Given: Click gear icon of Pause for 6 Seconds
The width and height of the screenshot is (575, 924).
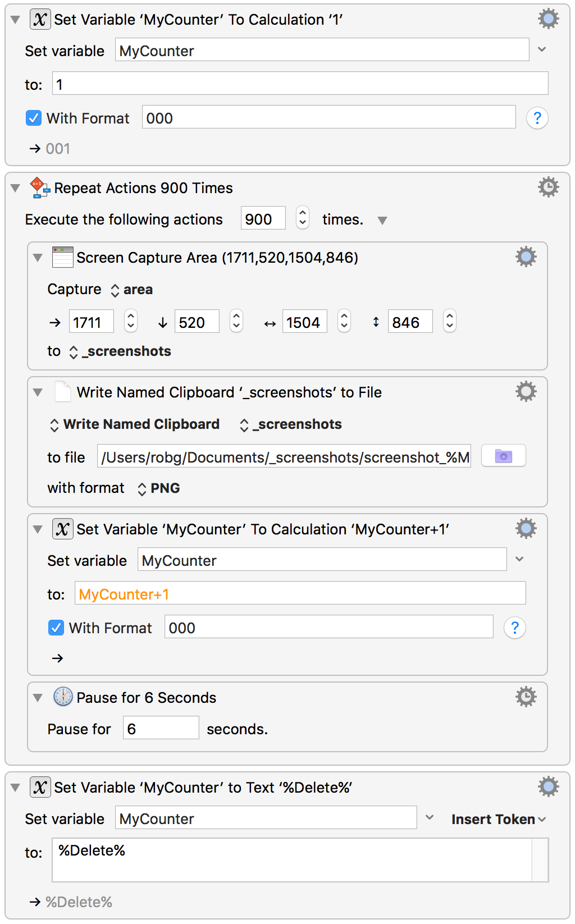Looking at the screenshot, I should click(x=526, y=697).
